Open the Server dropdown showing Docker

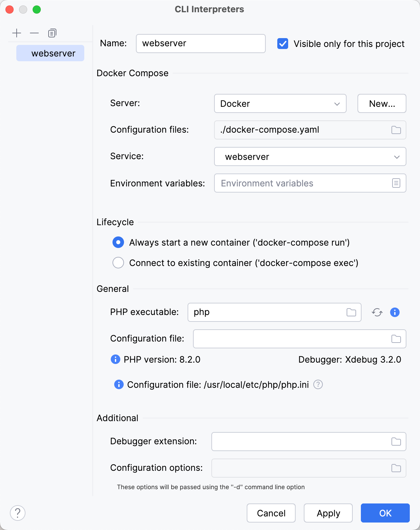click(280, 103)
